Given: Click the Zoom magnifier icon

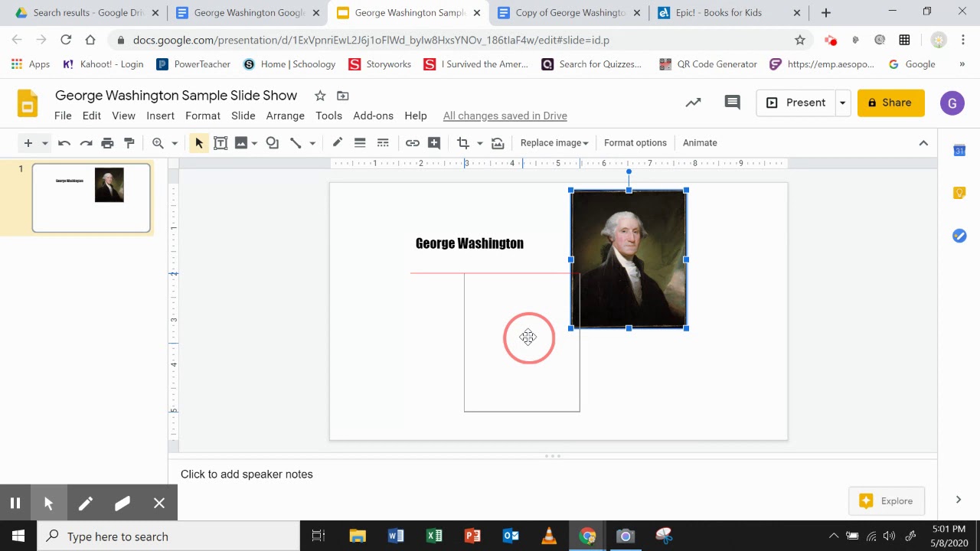Looking at the screenshot, I should pos(158,143).
